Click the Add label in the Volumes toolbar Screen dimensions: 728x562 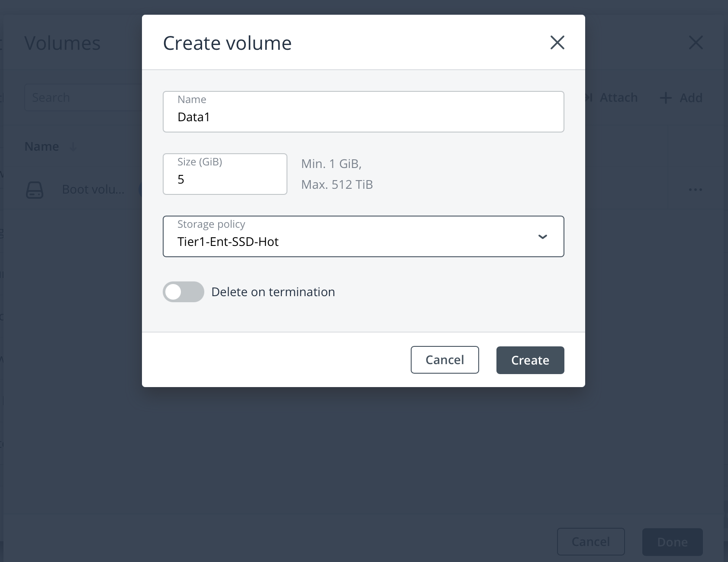click(691, 98)
